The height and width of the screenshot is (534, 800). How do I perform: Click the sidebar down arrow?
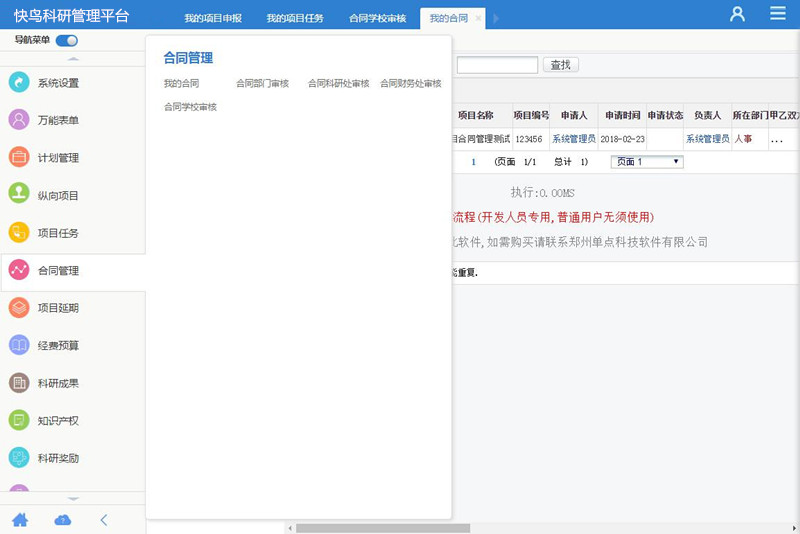(x=73, y=499)
